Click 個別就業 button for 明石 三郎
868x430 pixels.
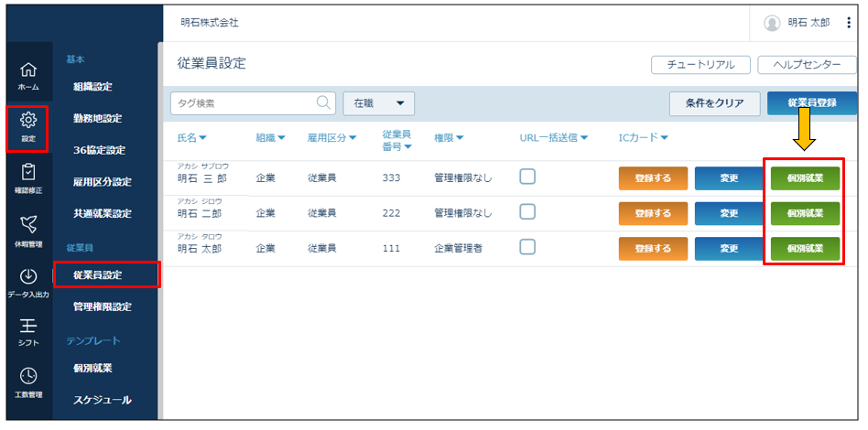(x=805, y=178)
